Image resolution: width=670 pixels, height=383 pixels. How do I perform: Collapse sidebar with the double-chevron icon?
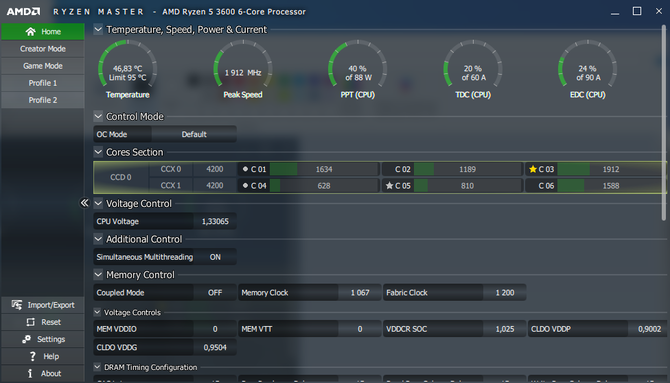click(x=84, y=203)
